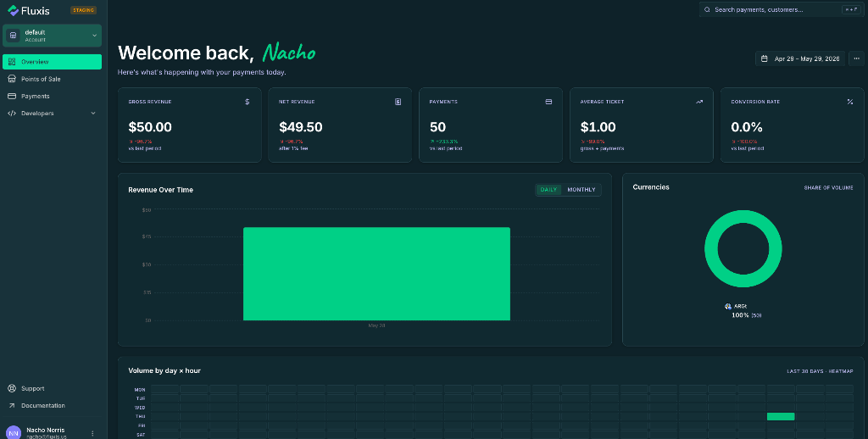This screenshot has width=868, height=439.
Task: Click the receipt icon on Net Revenue card
Action: pos(398,102)
